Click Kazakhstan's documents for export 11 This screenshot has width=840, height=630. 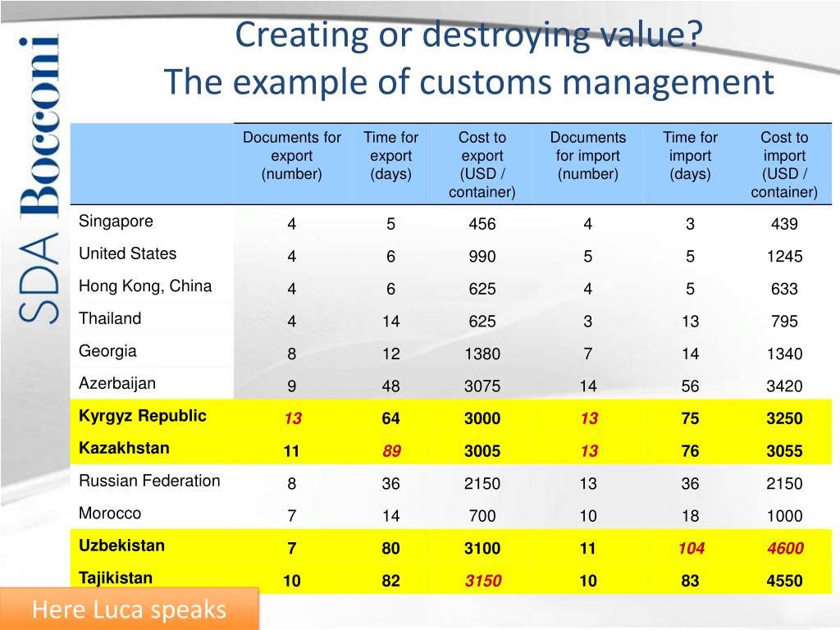(x=291, y=451)
